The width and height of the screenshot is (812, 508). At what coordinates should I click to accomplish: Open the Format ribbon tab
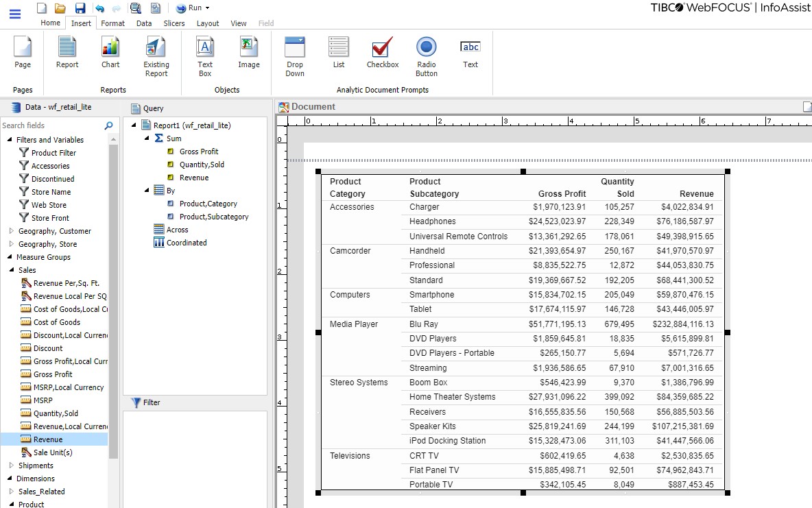pos(112,23)
